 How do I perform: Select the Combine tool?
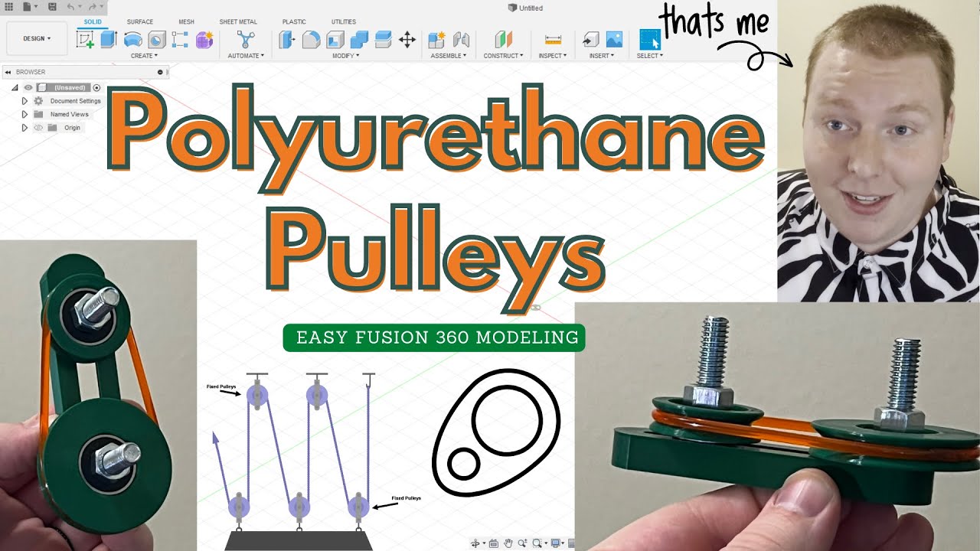tap(359, 40)
